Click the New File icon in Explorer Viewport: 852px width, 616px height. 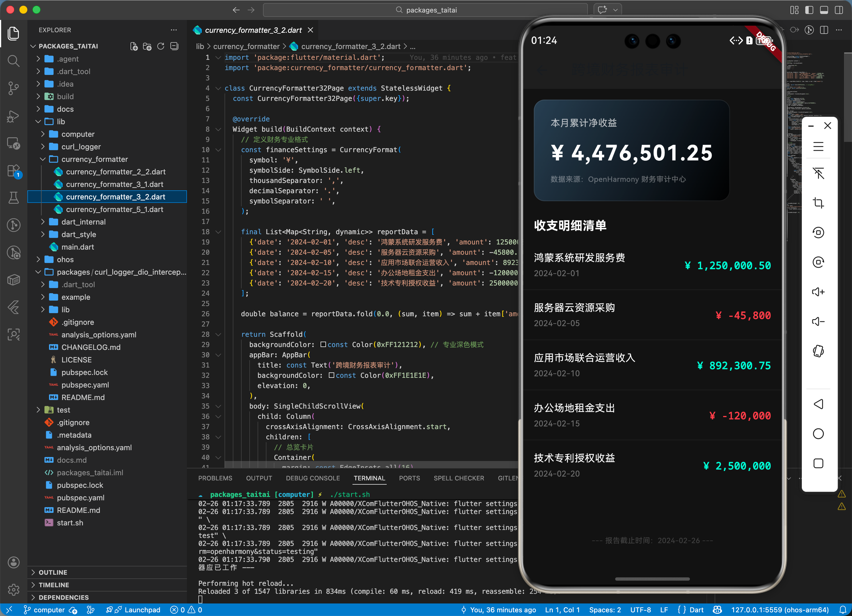tap(134, 46)
